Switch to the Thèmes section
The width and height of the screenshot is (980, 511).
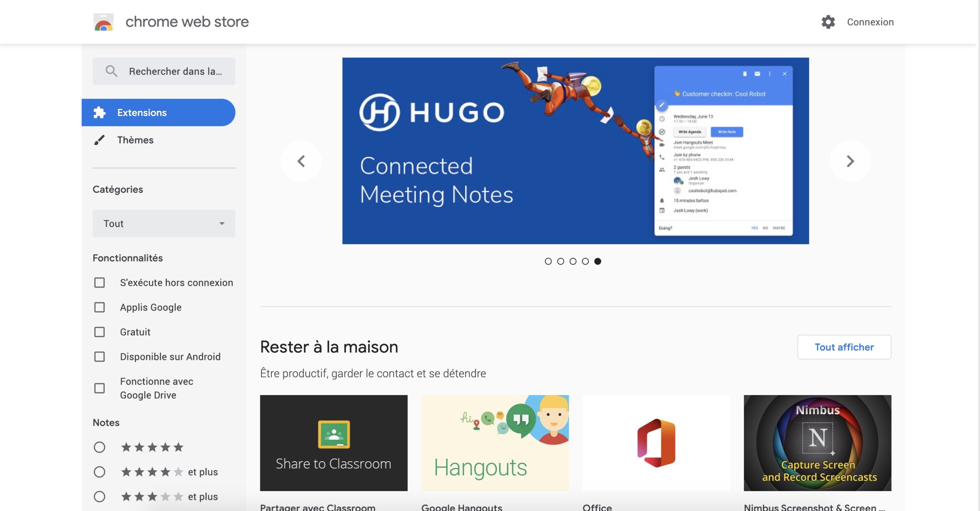[136, 140]
